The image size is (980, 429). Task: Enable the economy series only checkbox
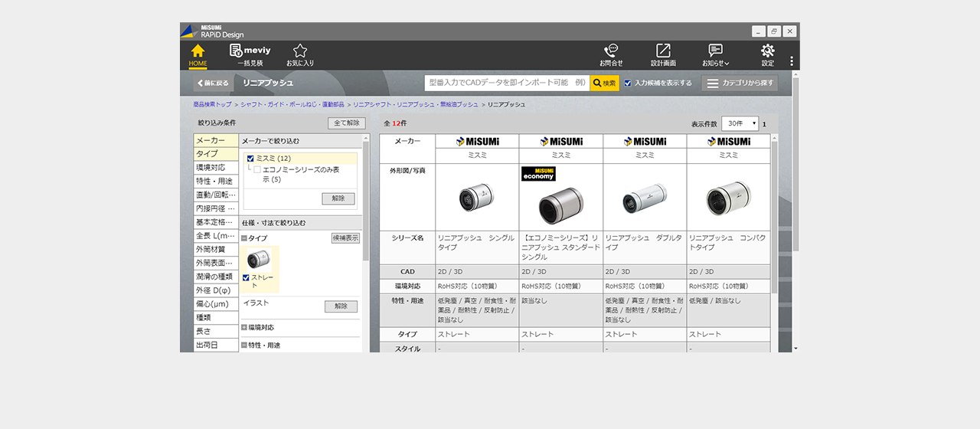coord(257,169)
